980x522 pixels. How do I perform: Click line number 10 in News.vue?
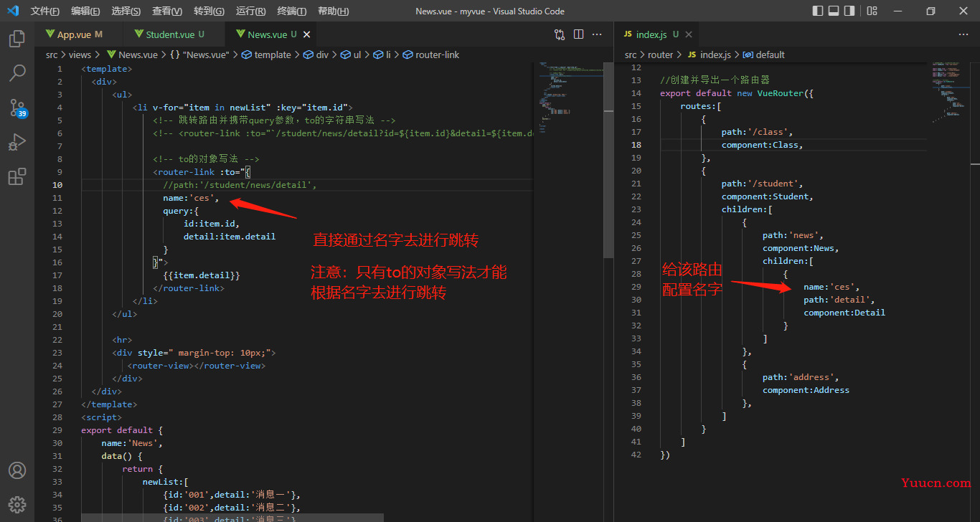[x=57, y=185]
